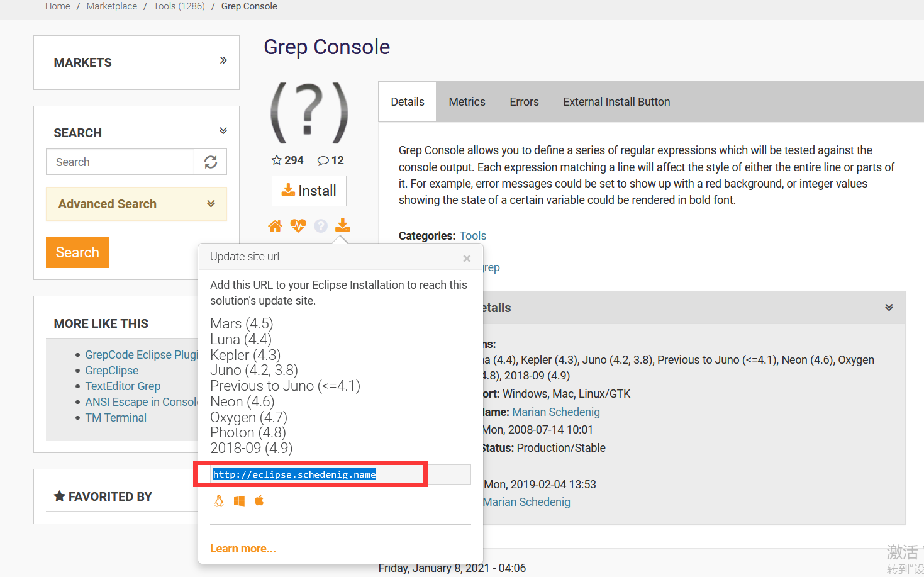Select the Apple platform icon in the popup
Viewport: 924px width, 577px height.
click(x=259, y=500)
